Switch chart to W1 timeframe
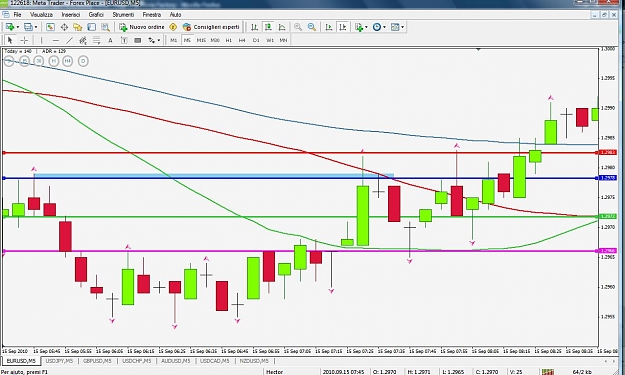This screenshot has height=375, width=625. click(x=270, y=40)
